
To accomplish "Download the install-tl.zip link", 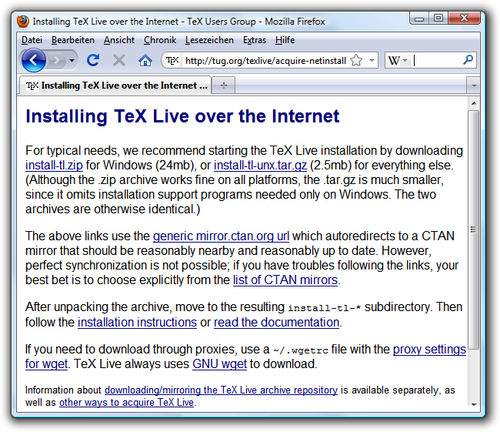I will click(x=54, y=165).
